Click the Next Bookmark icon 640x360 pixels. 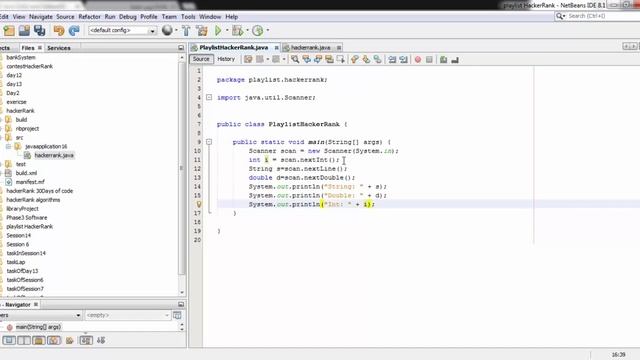pos(366,60)
